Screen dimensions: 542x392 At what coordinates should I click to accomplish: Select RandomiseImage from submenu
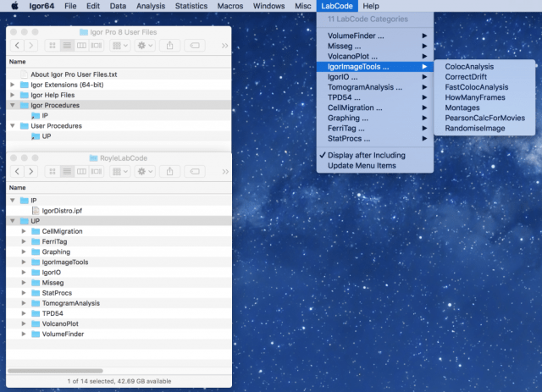[484, 128]
